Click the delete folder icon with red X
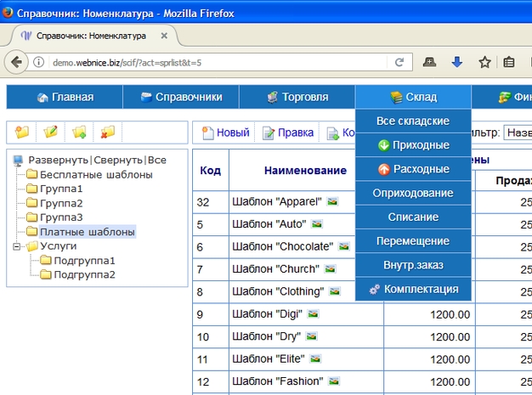Image resolution: width=532 pixels, height=395 pixels. click(108, 133)
